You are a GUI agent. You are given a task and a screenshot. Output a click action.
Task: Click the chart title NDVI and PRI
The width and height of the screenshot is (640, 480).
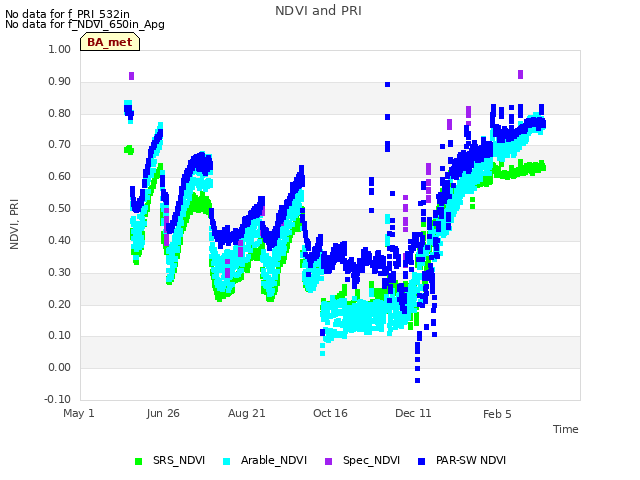pos(318,11)
